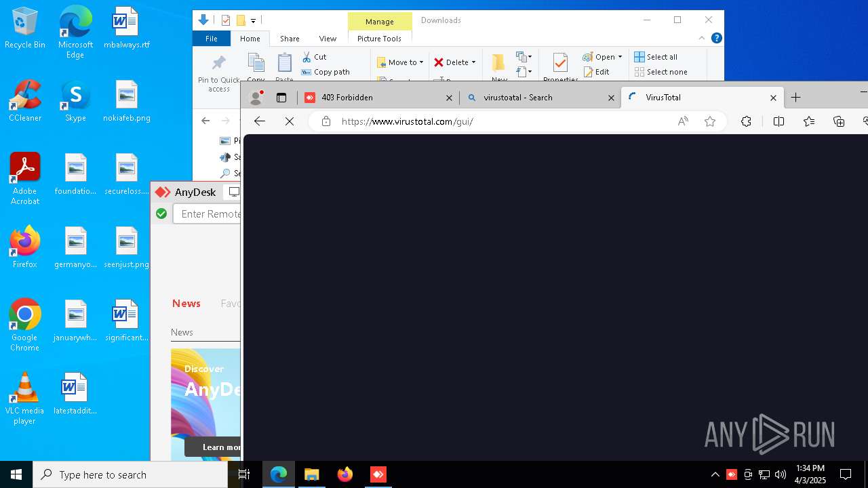Select Share ribbon tab in Explorer

(x=290, y=39)
